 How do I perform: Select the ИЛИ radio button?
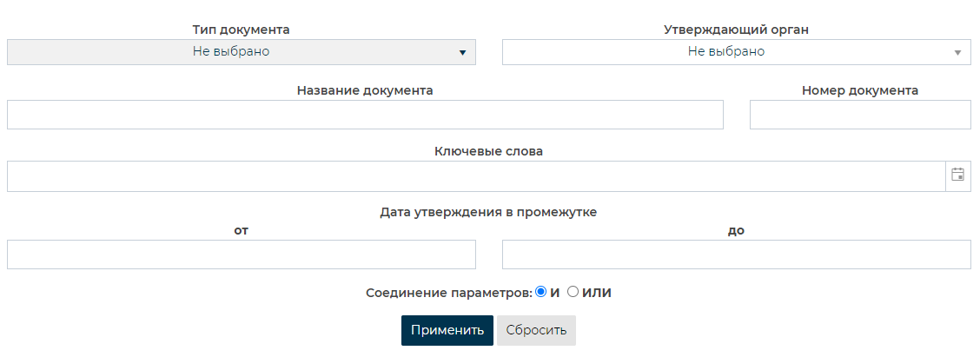(573, 293)
